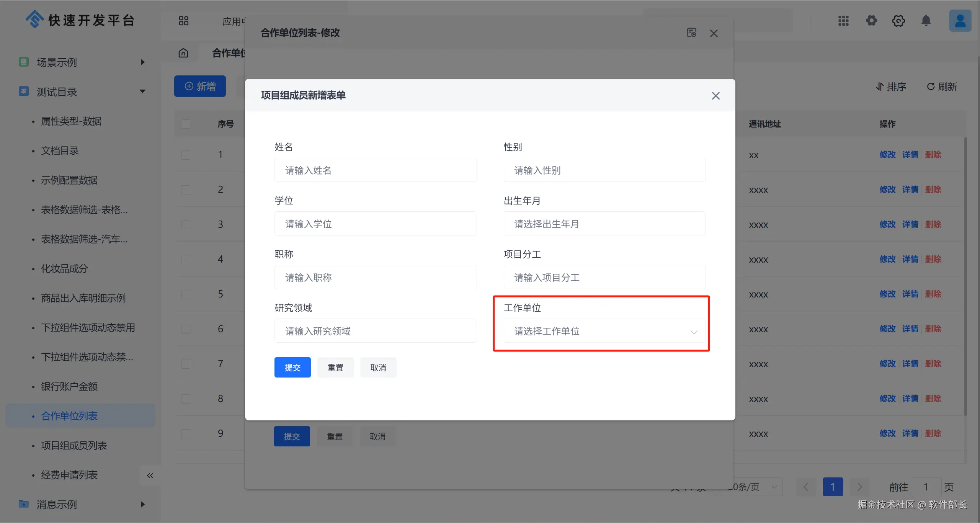Screen dimensions: 980x523
Task: Toggle the select-all header checkbox
Action: point(186,124)
